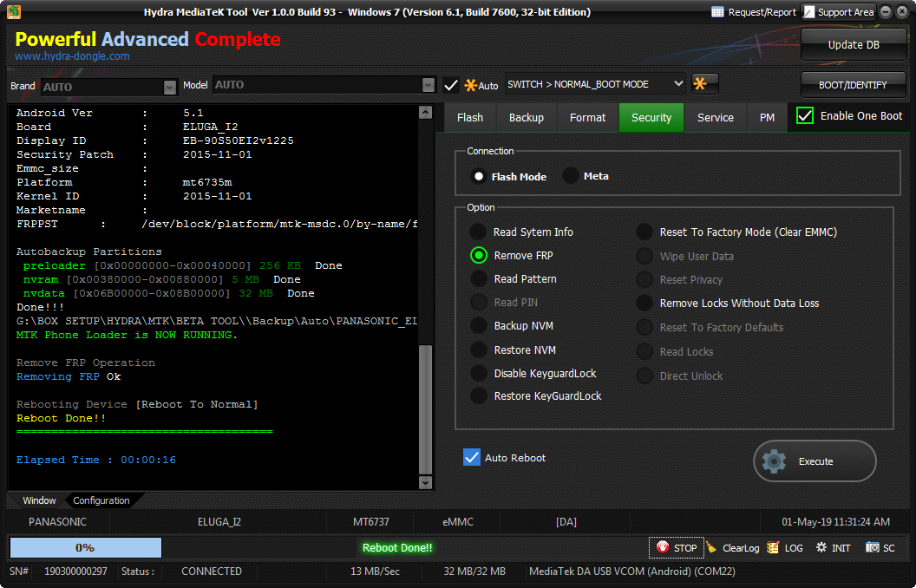The height and width of the screenshot is (588, 916).
Task: Select Read Sytem Info option
Action: coord(478,232)
